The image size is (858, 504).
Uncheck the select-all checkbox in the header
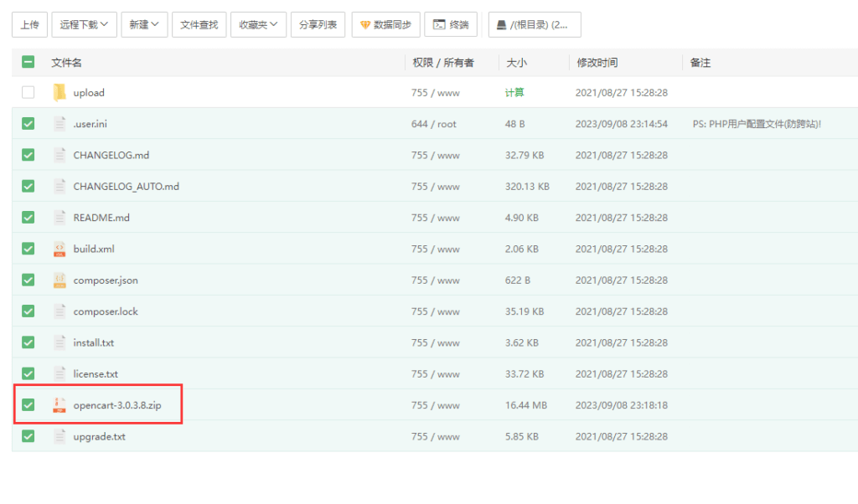coord(28,62)
